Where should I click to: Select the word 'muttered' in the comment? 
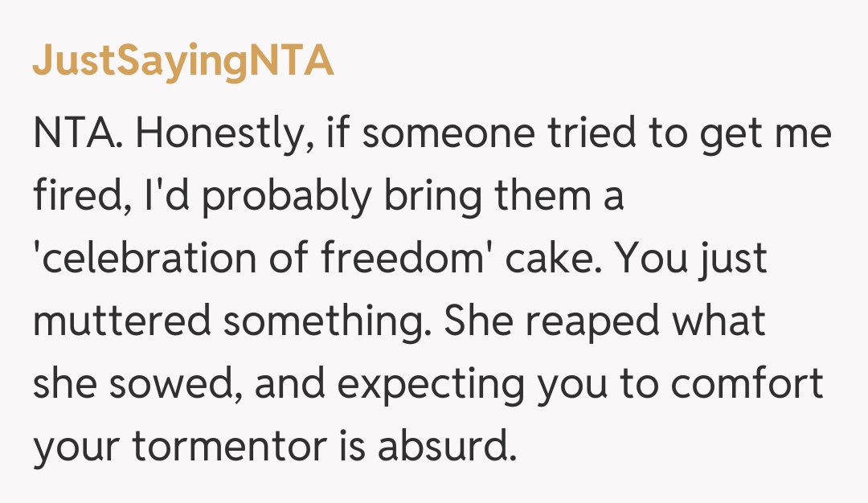pos(121,322)
